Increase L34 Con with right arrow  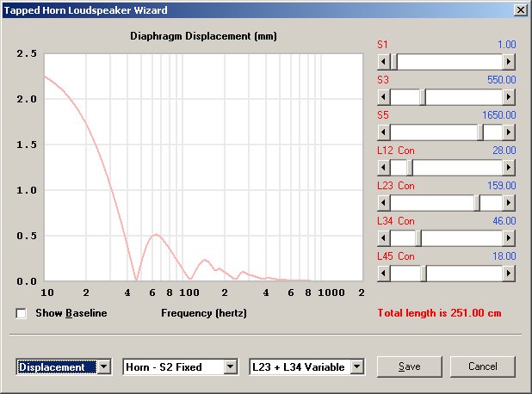pyautogui.click(x=509, y=238)
